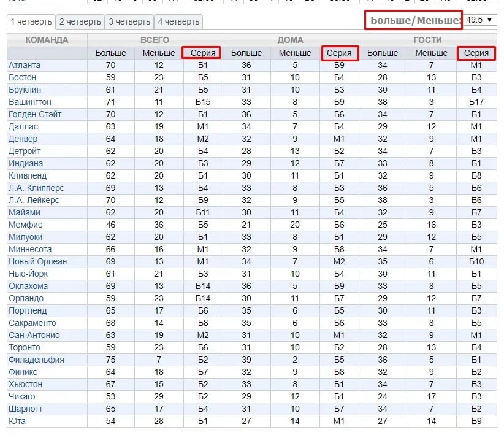504x443 pixels.
Task: Open the 3 четверть tab
Action: (129, 22)
